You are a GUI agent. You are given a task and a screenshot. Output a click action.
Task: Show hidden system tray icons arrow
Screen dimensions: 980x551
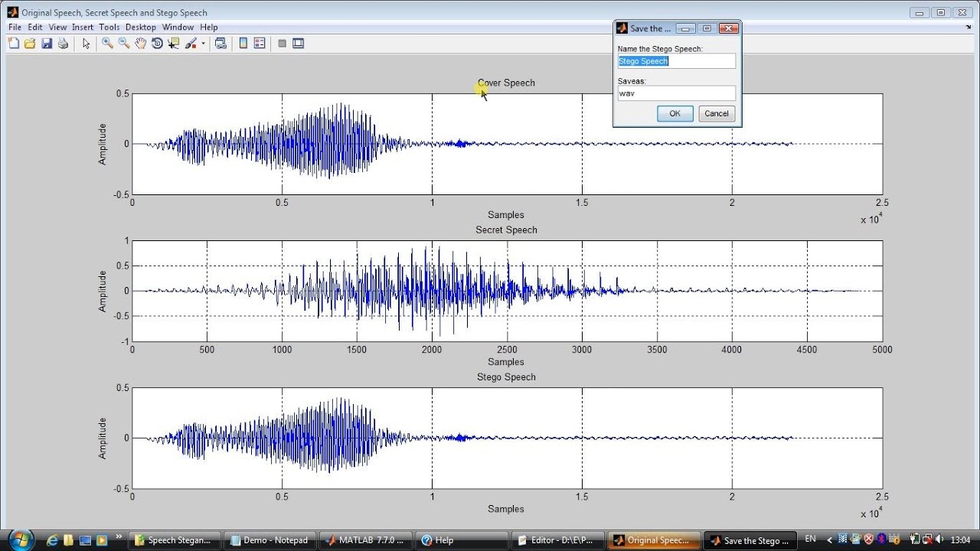pos(829,540)
